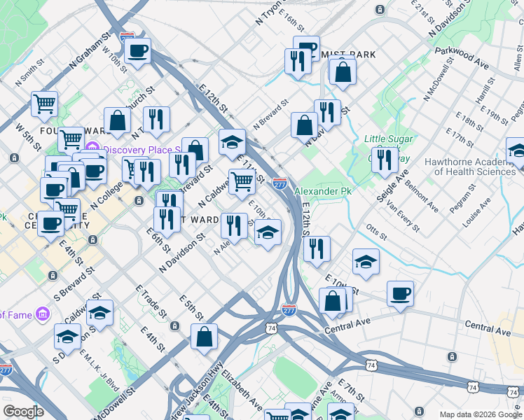Select the transit stop icon beside N College St
Viewport: 524px width, 420px height.
coord(139,201)
